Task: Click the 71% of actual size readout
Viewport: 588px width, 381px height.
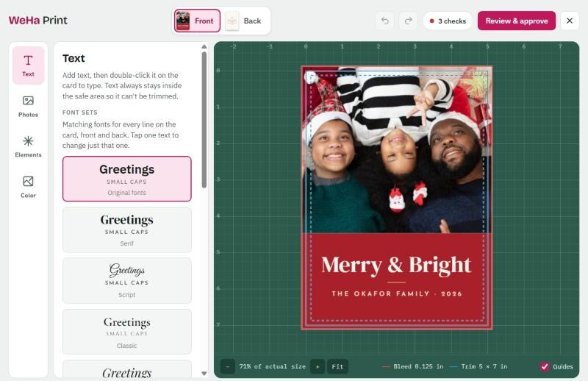Action: [x=273, y=367]
